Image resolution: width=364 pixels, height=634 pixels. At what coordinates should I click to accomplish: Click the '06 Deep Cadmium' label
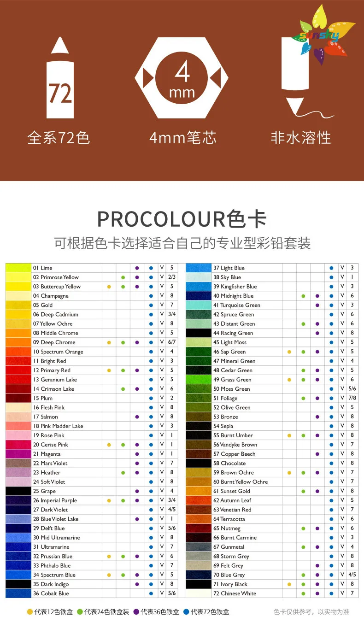pyautogui.click(x=56, y=314)
